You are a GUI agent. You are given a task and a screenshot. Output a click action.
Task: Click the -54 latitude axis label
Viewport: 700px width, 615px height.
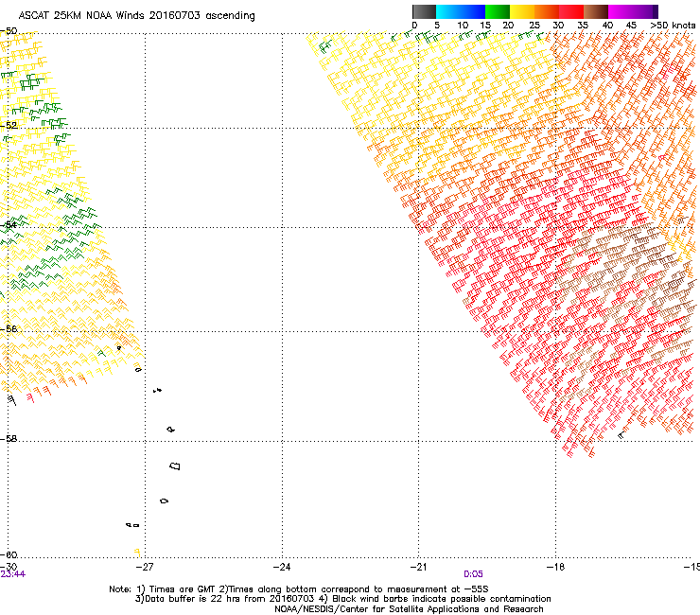coord(9,224)
